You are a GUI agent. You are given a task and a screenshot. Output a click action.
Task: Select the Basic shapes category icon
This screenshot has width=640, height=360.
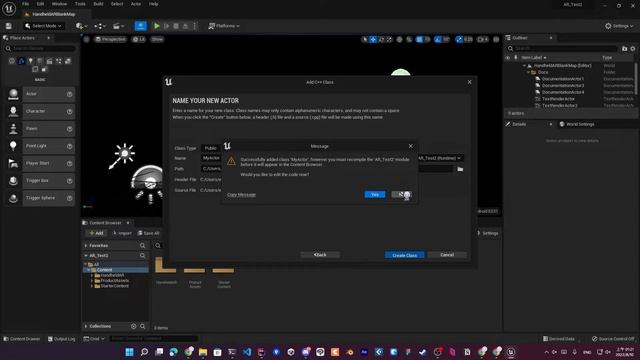coord(21,61)
